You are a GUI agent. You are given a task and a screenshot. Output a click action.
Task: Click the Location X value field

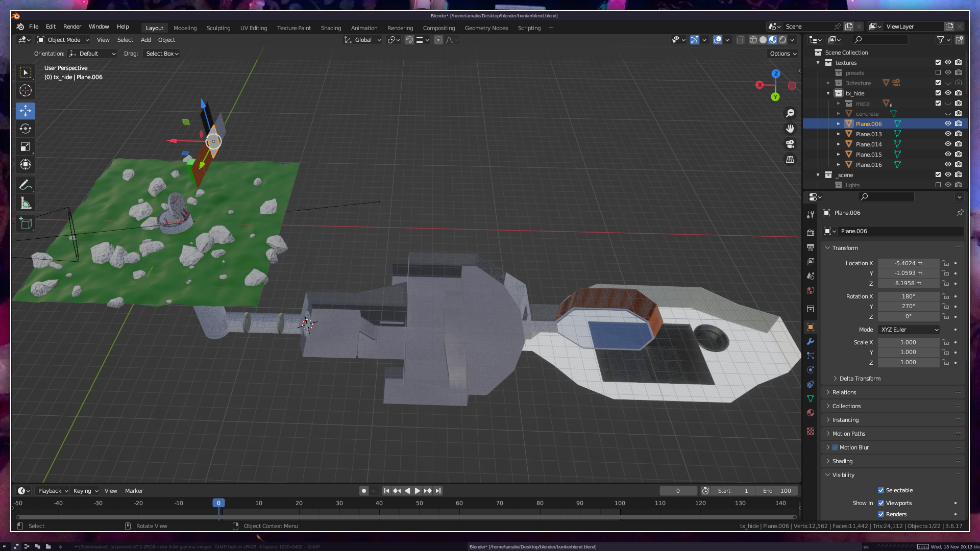[x=908, y=263]
